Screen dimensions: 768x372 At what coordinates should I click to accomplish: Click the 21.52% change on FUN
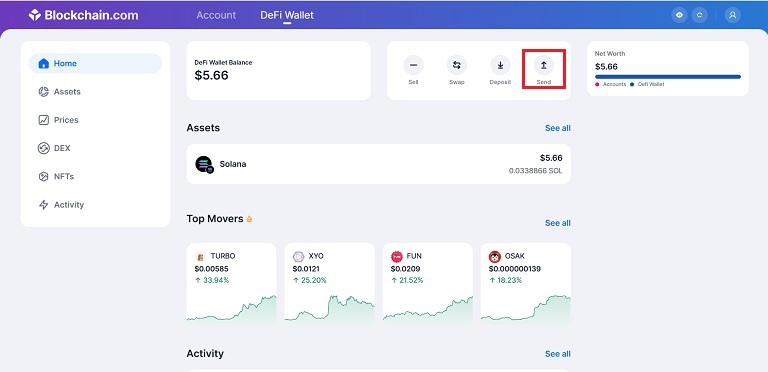coord(407,280)
